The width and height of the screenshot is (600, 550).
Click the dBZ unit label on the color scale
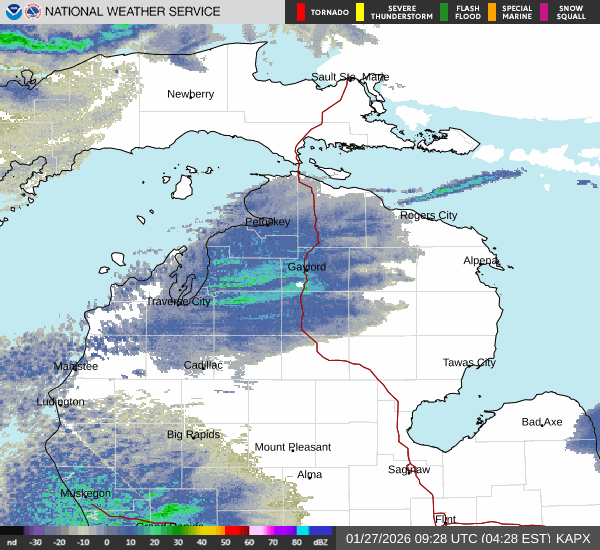coord(321,542)
